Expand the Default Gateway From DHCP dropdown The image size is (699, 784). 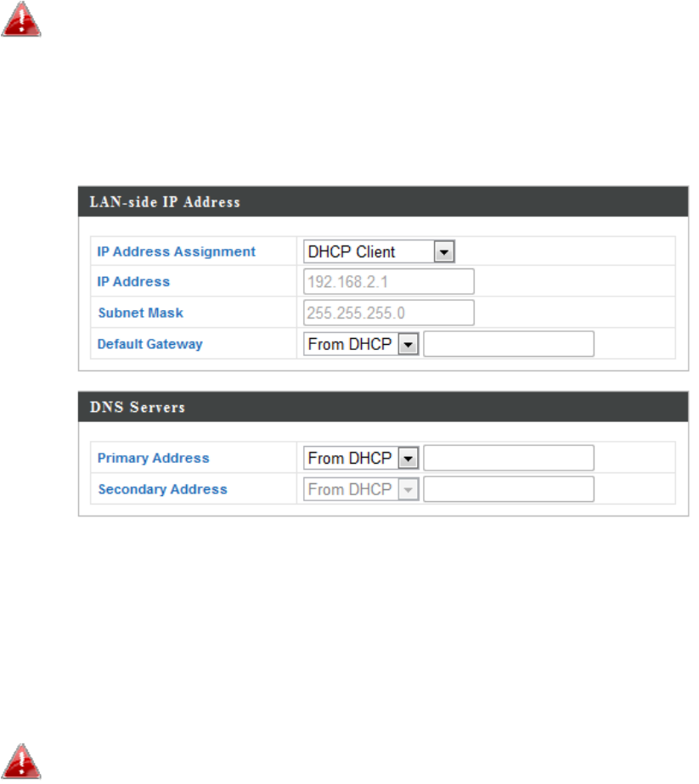pos(361,344)
